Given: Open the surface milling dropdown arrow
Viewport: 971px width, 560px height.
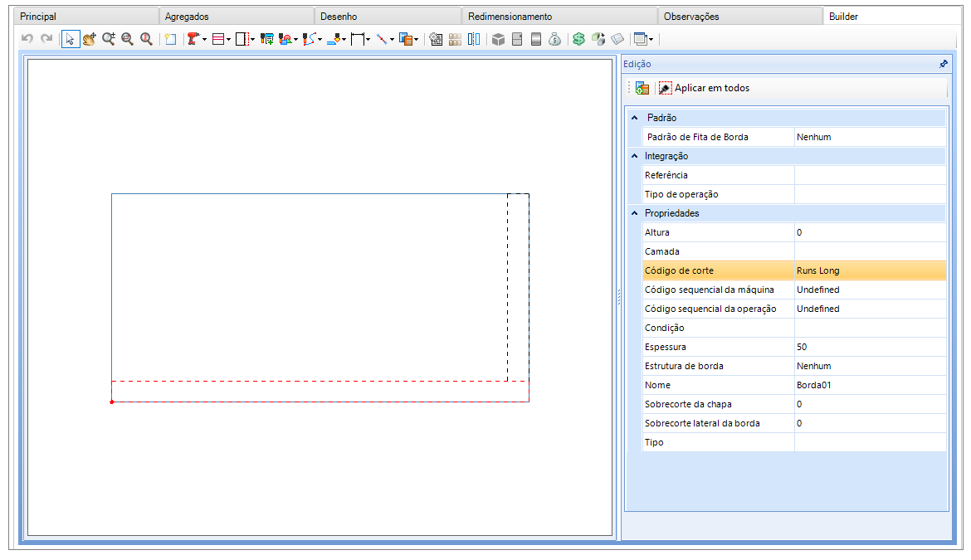Looking at the screenshot, I should [x=344, y=40].
